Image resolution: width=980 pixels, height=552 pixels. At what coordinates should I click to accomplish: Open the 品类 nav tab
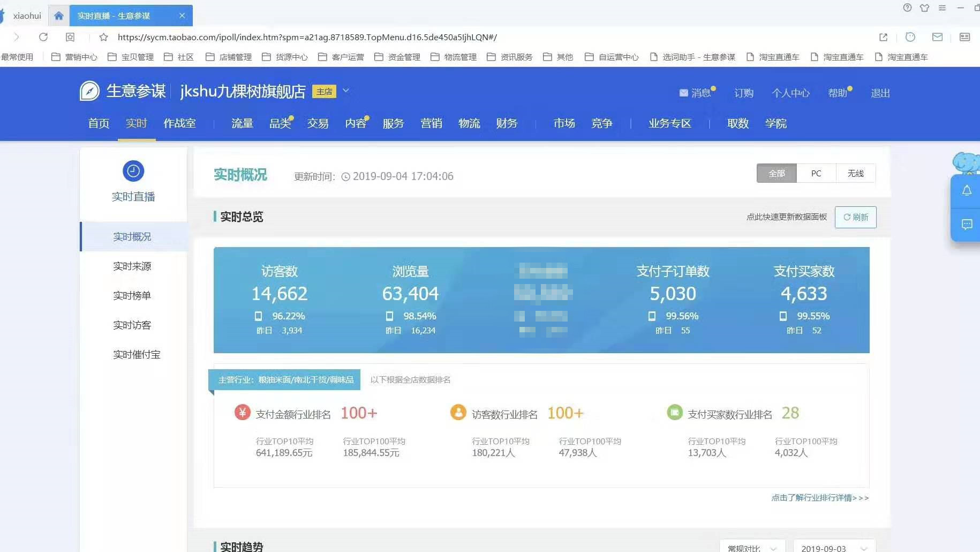pyautogui.click(x=280, y=123)
